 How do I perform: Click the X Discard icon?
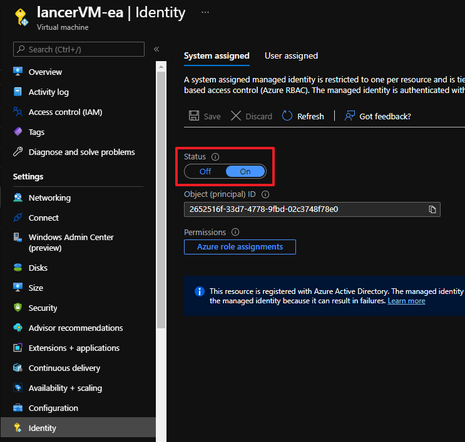pyautogui.click(x=236, y=116)
